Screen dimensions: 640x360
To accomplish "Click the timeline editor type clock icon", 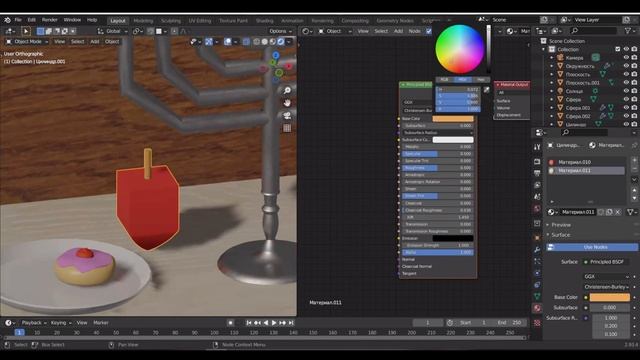I will pyautogui.click(x=8, y=323).
